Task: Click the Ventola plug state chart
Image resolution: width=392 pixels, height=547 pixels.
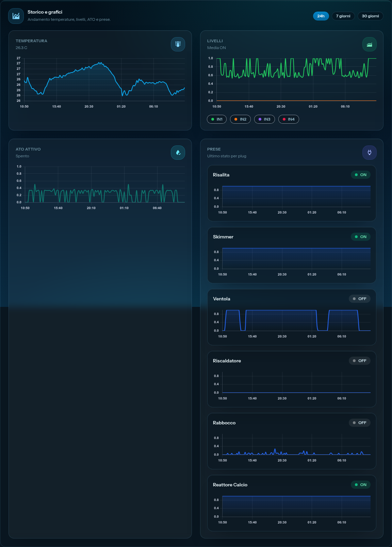Action: pyautogui.click(x=292, y=323)
